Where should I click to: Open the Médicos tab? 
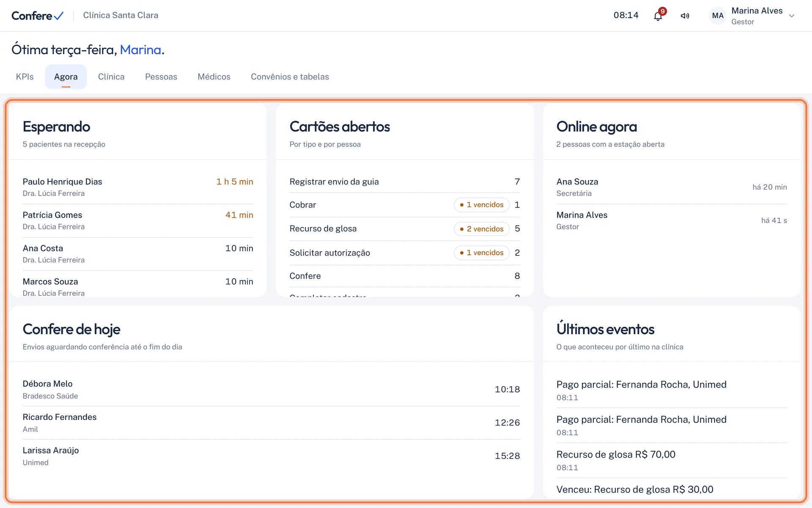coord(214,77)
